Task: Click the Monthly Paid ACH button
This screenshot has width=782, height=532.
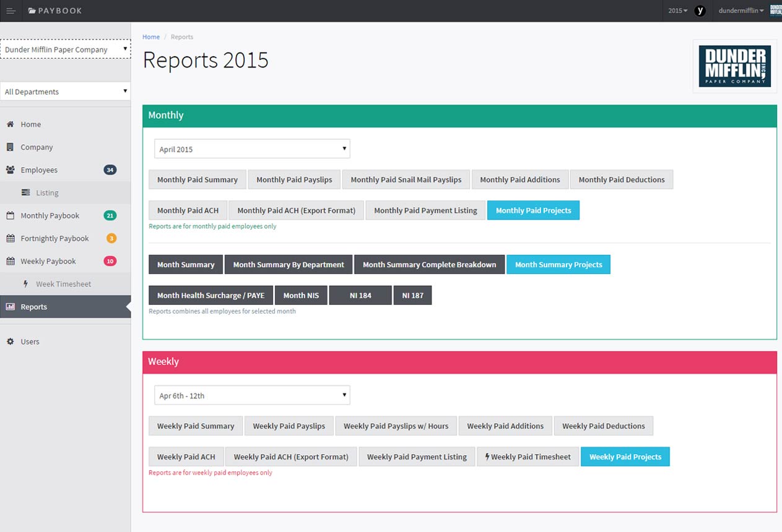Action: (x=188, y=210)
